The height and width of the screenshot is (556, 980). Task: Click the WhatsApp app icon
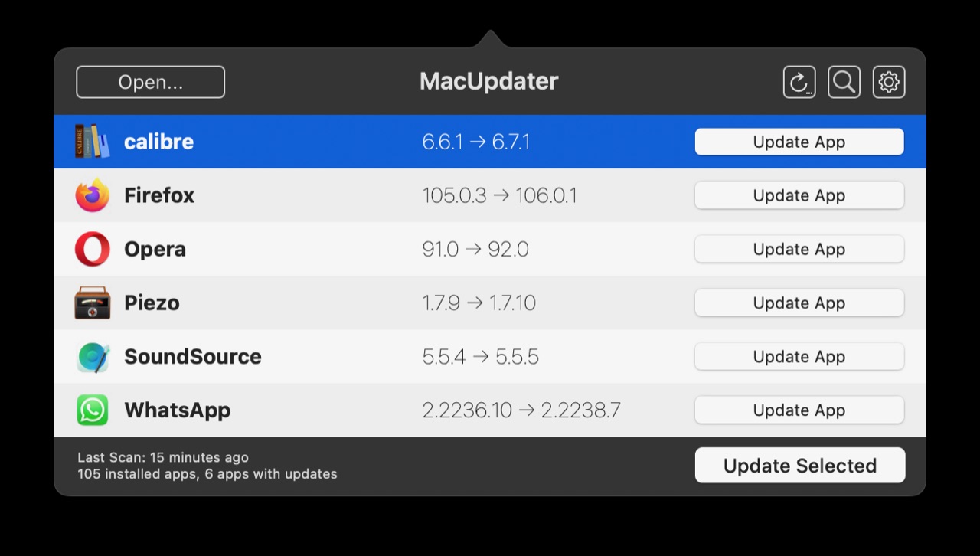tap(92, 410)
